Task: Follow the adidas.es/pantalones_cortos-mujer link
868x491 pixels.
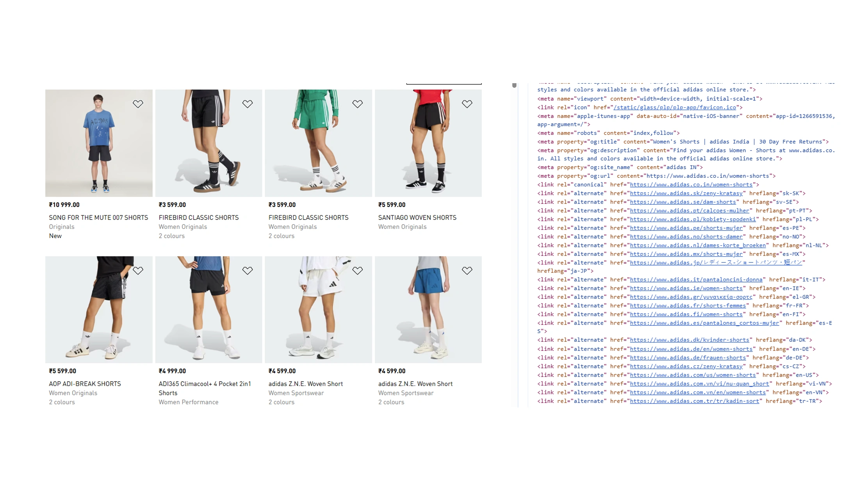Action: coord(704,323)
